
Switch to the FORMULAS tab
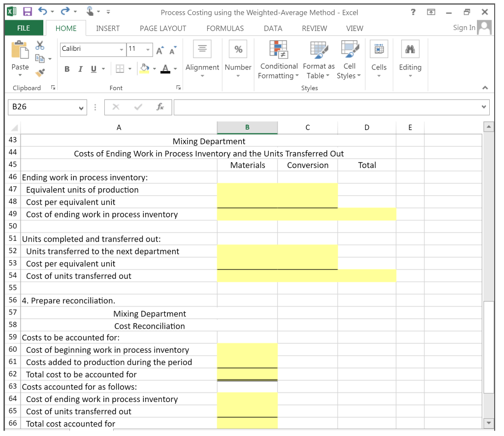[x=225, y=28]
